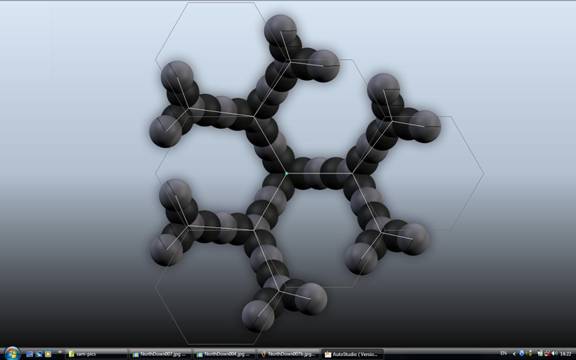Click the EN language indicator in tray
Image resolution: width=576 pixels, height=360 pixels.
click(504, 353)
